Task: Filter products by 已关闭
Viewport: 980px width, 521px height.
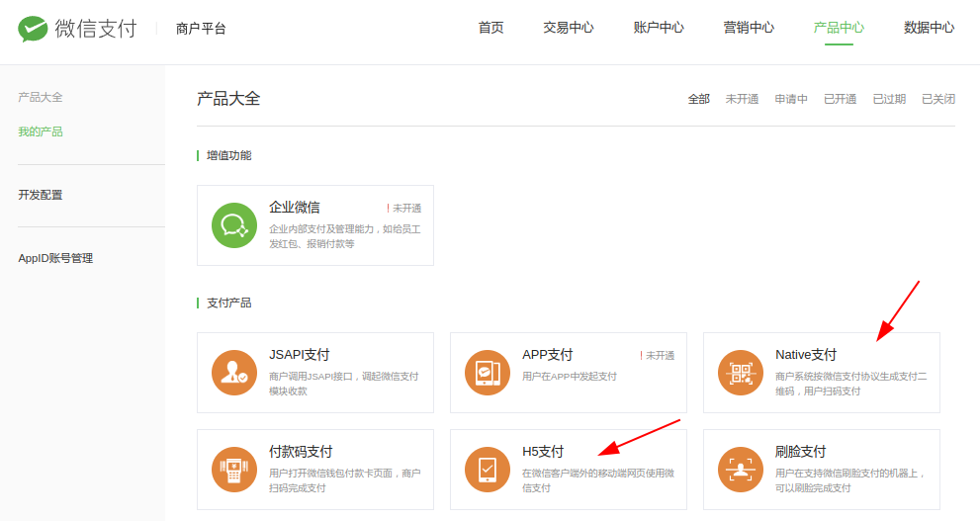Action: 938,99
